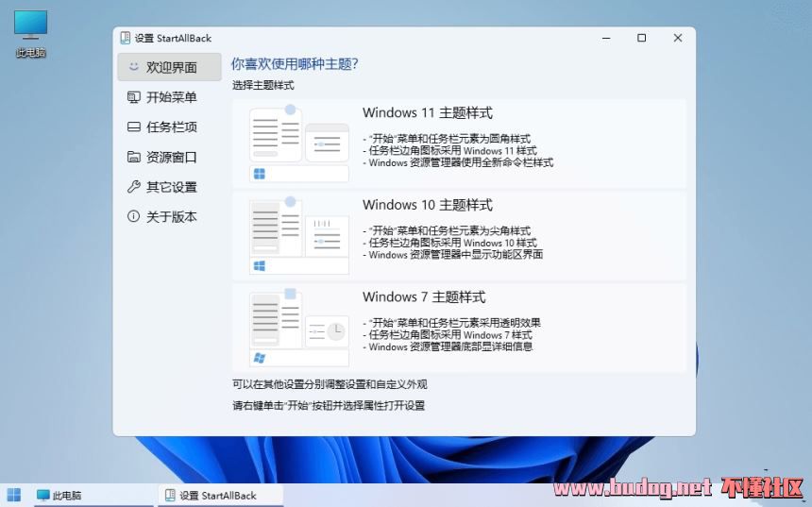Switch to the 开始菜单 settings page
The height and width of the screenshot is (507, 812).
[171, 97]
